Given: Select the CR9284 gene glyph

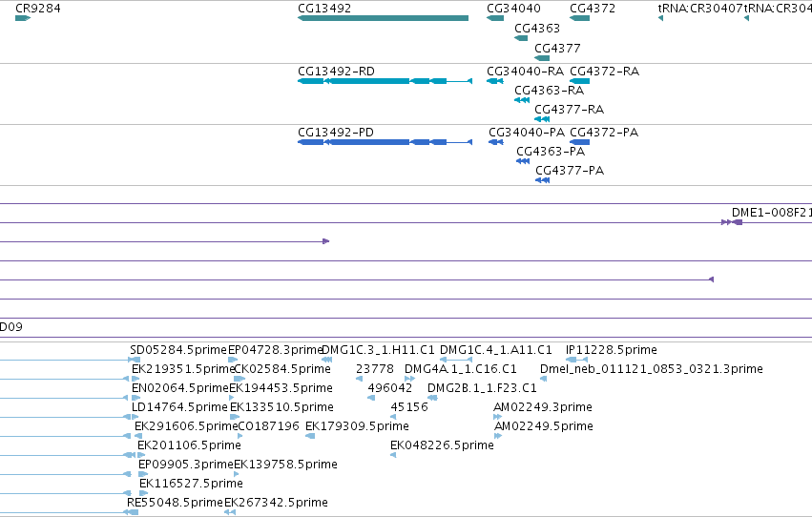Looking at the screenshot, I should tap(23, 18).
